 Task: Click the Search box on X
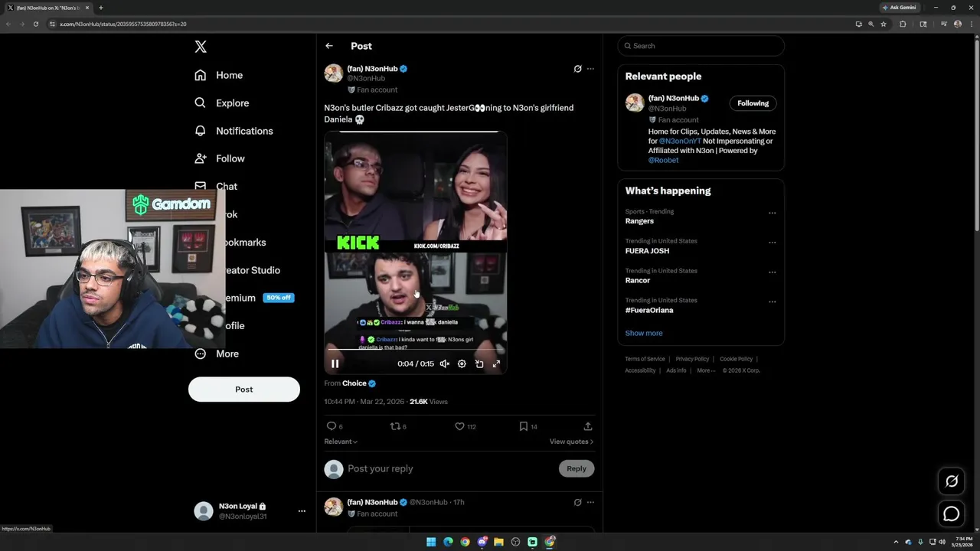[x=701, y=46]
